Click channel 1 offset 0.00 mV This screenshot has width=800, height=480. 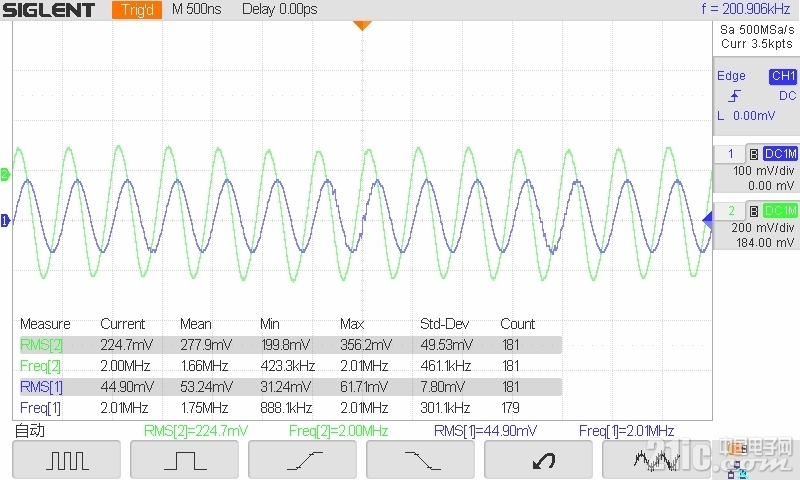pos(771,186)
